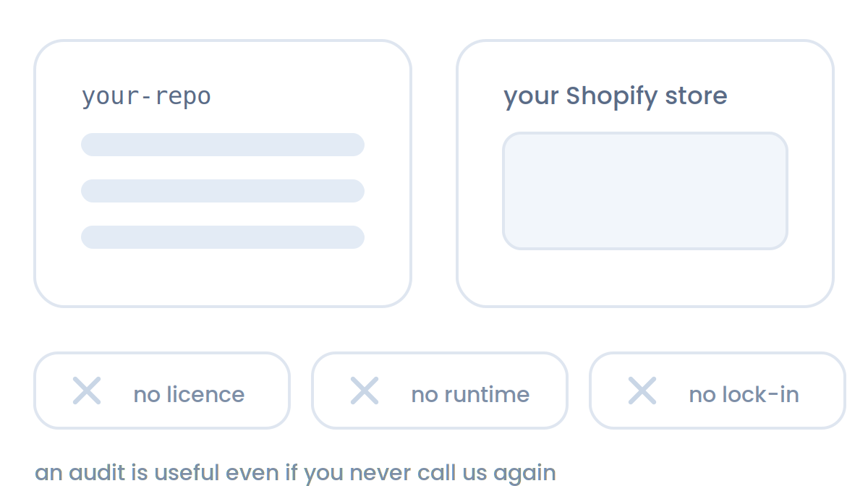868x486 pixels.
Task: Click the your Shopify store heading
Action: 616,96
